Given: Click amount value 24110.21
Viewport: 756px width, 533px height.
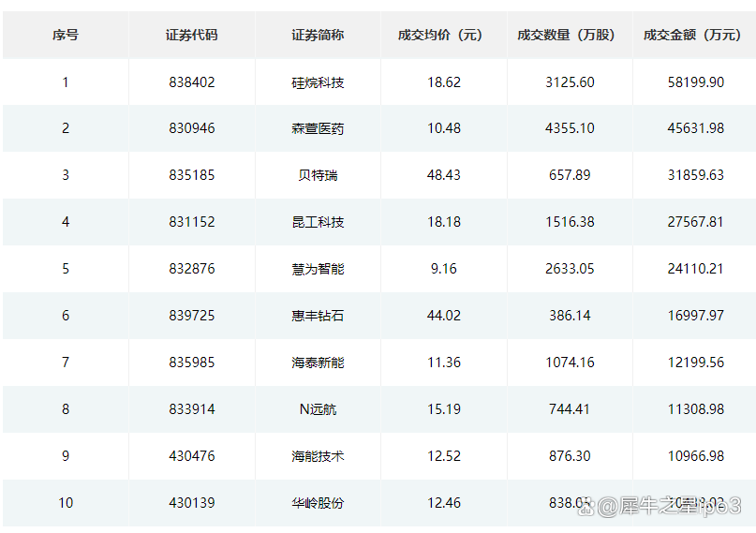Looking at the screenshot, I should [696, 269].
